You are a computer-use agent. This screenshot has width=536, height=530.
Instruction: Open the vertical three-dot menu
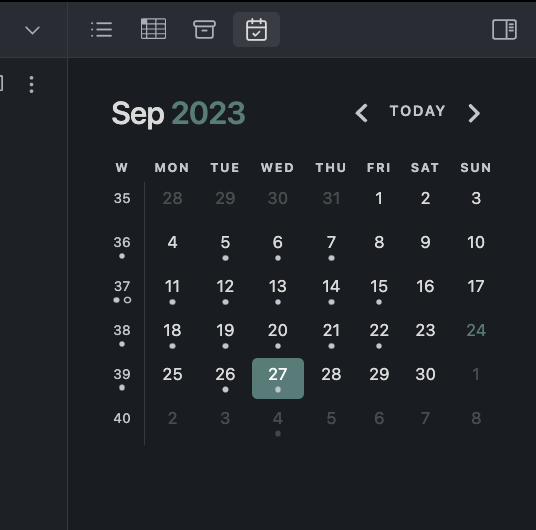[x=31, y=84]
